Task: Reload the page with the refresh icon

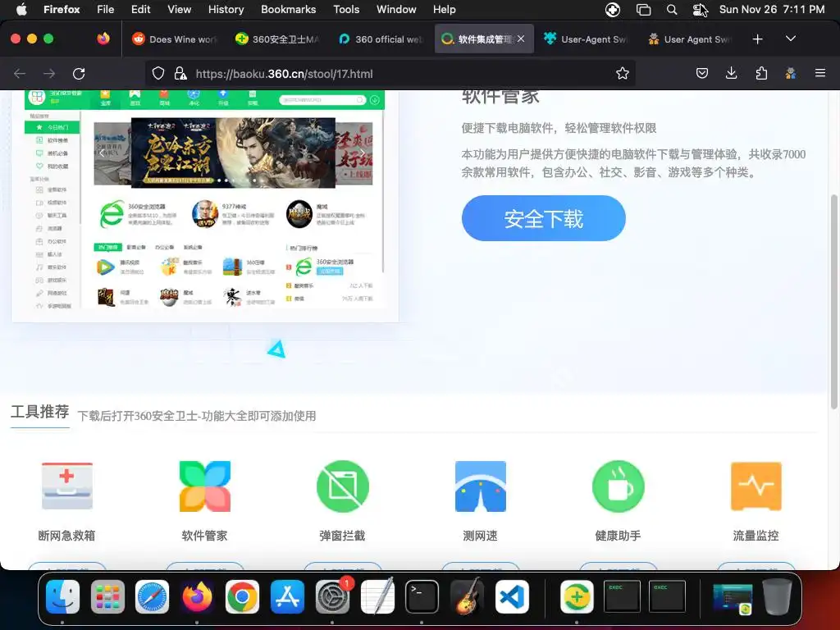Action: (79, 73)
